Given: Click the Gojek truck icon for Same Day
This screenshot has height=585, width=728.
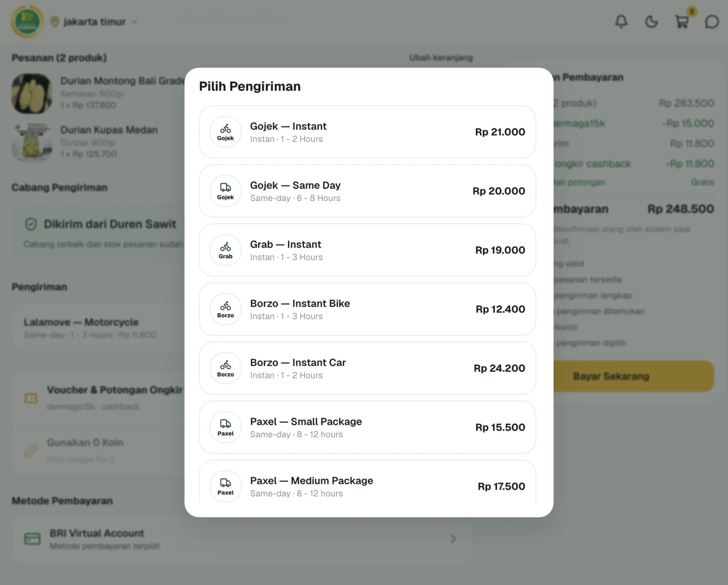Looking at the screenshot, I should pos(225,191).
